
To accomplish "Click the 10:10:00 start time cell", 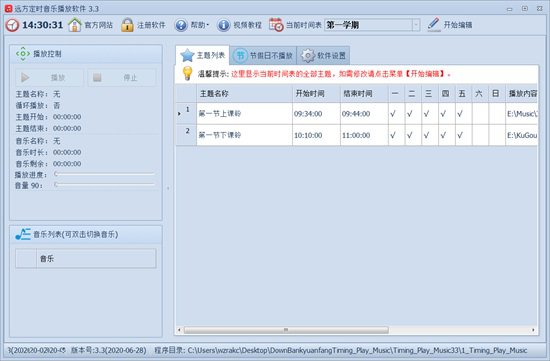I will click(316, 135).
